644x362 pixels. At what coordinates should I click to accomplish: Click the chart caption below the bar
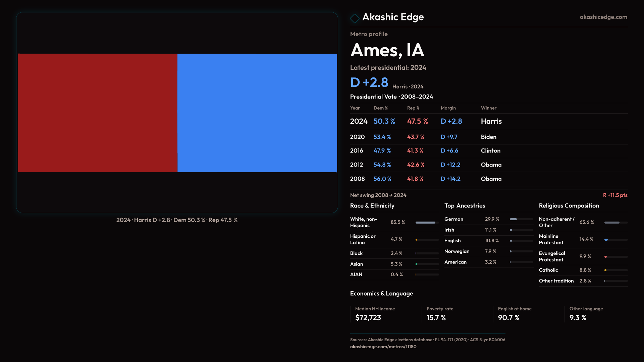point(177,220)
